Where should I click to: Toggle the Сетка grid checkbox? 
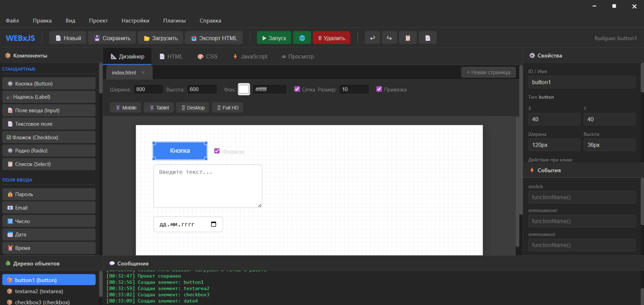tap(297, 89)
